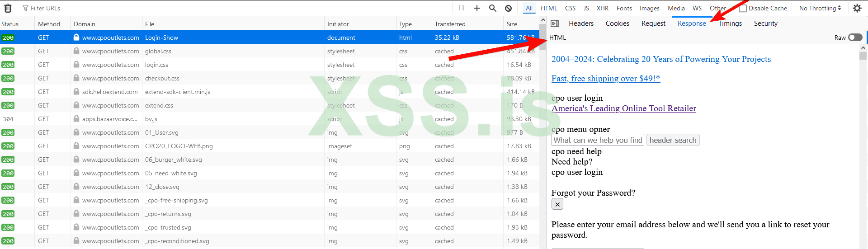Open request blocking icon
The height and width of the screenshot is (249, 868).
[x=509, y=8]
